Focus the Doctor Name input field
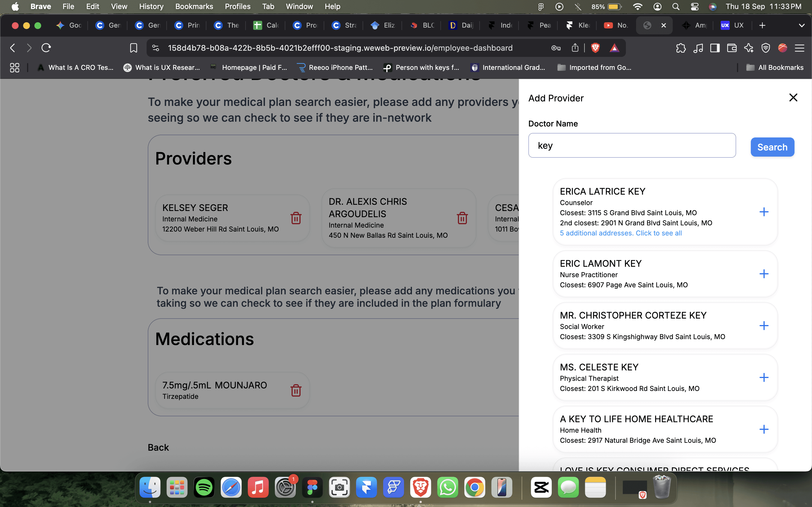Image resolution: width=812 pixels, height=507 pixels. tap(632, 146)
